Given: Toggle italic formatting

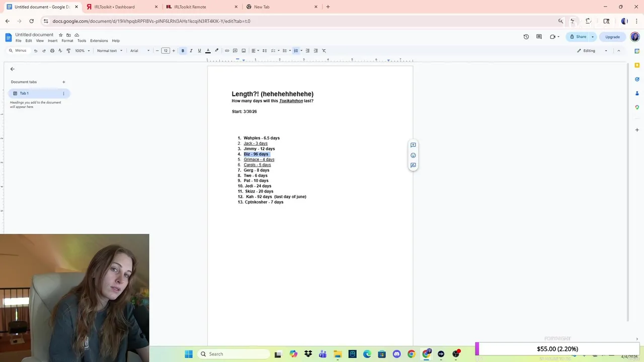Looking at the screenshot, I should click(191, 51).
